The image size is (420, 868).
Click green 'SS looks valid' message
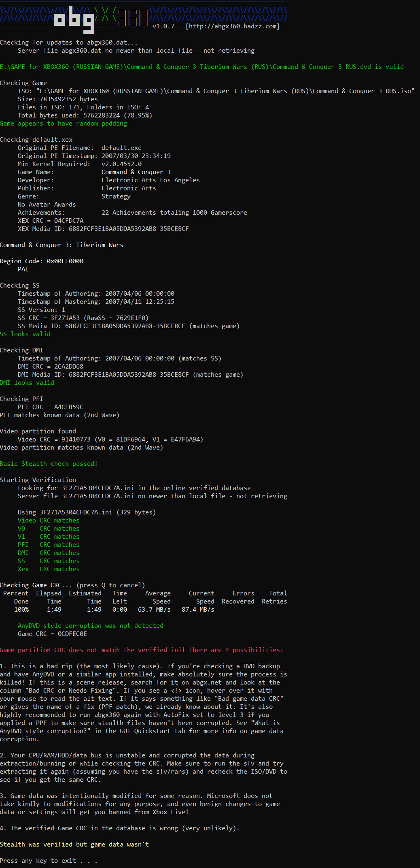(25, 334)
